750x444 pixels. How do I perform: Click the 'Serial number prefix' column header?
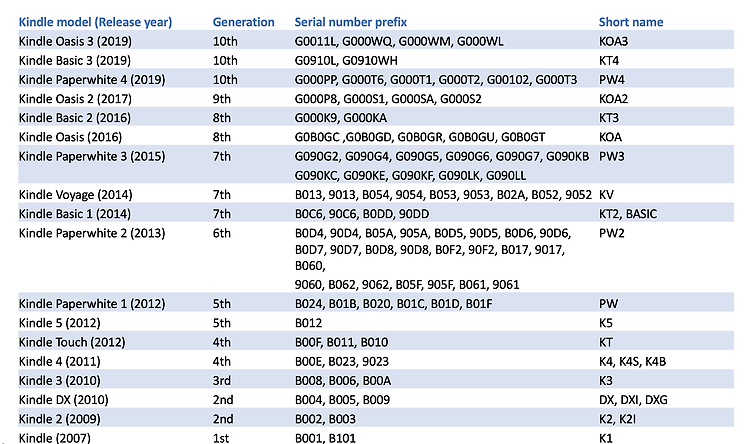[351, 22]
